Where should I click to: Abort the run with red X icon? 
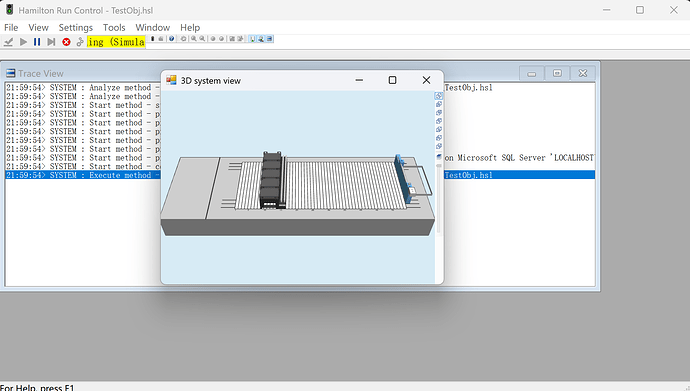tap(66, 42)
